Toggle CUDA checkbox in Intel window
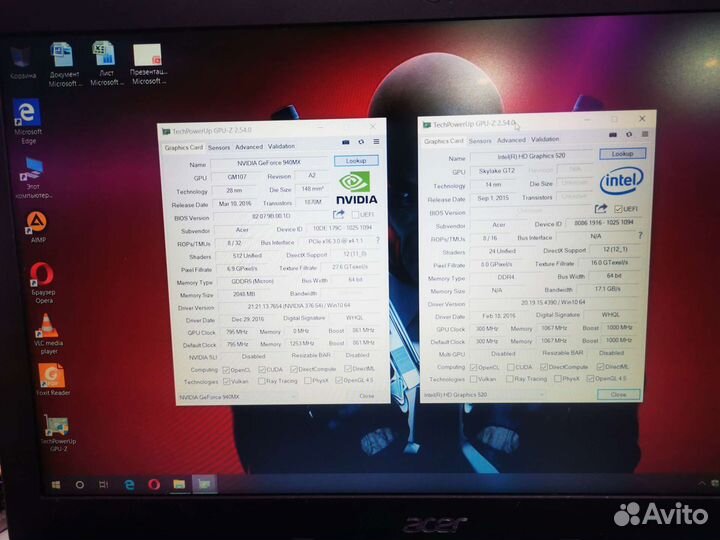Viewport: 720px width, 540px height. coord(510,367)
